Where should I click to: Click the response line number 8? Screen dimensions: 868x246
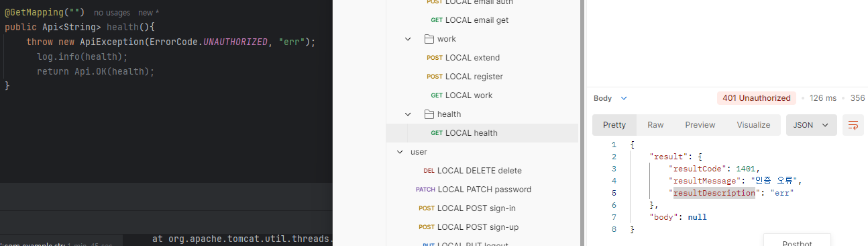coord(613,229)
